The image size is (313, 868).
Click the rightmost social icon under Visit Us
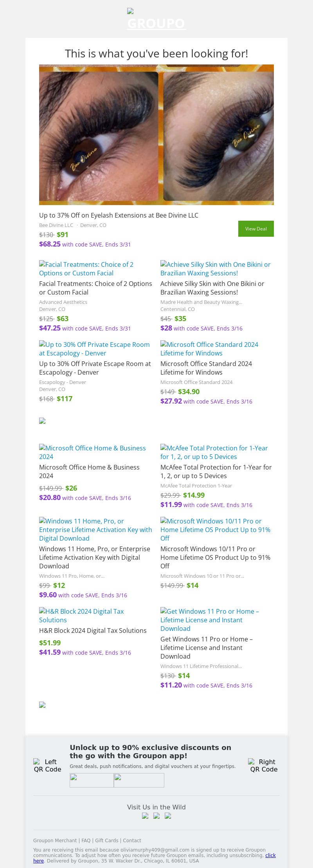168,816
